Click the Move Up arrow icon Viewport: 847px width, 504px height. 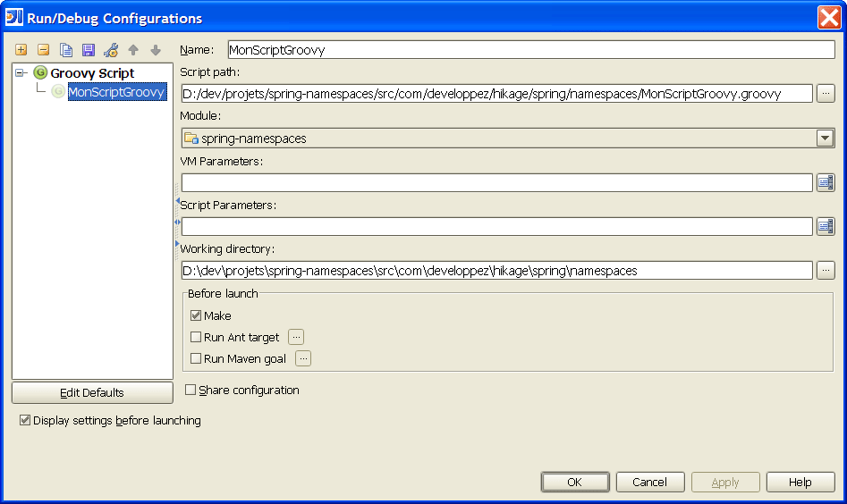tap(133, 50)
